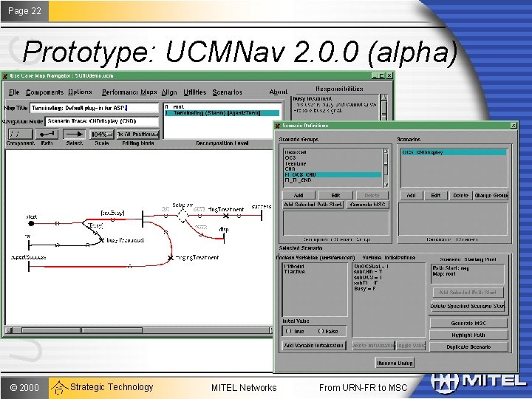The image size is (532, 399).
Task: Choose the Select arrow tool
Action: (74, 134)
